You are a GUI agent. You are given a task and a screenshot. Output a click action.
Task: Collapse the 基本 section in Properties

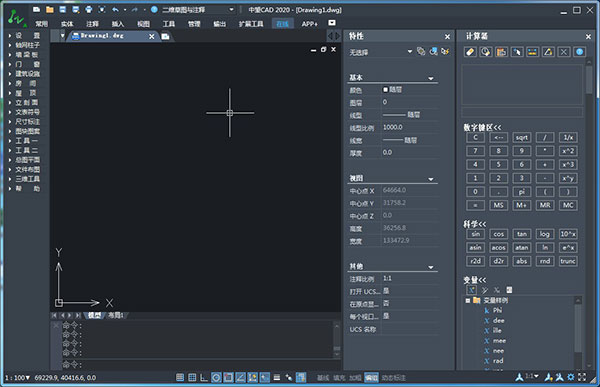pyautogui.click(x=431, y=78)
